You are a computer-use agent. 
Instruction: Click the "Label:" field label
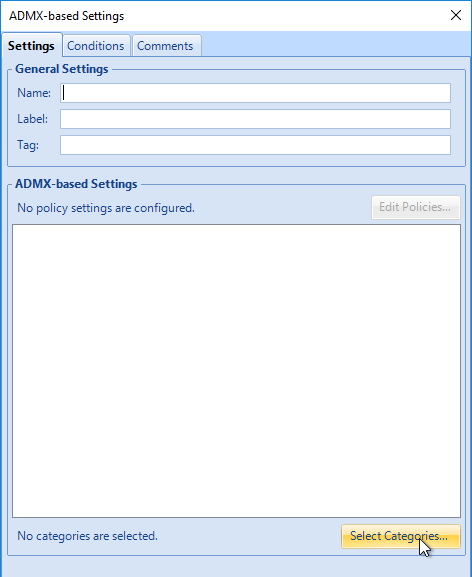(32, 119)
